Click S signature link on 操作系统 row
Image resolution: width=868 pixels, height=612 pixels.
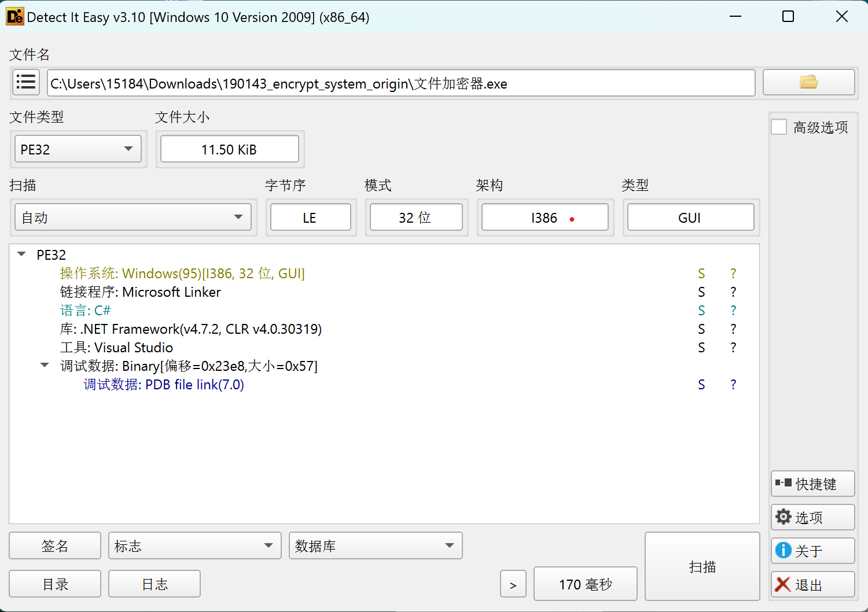point(701,274)
